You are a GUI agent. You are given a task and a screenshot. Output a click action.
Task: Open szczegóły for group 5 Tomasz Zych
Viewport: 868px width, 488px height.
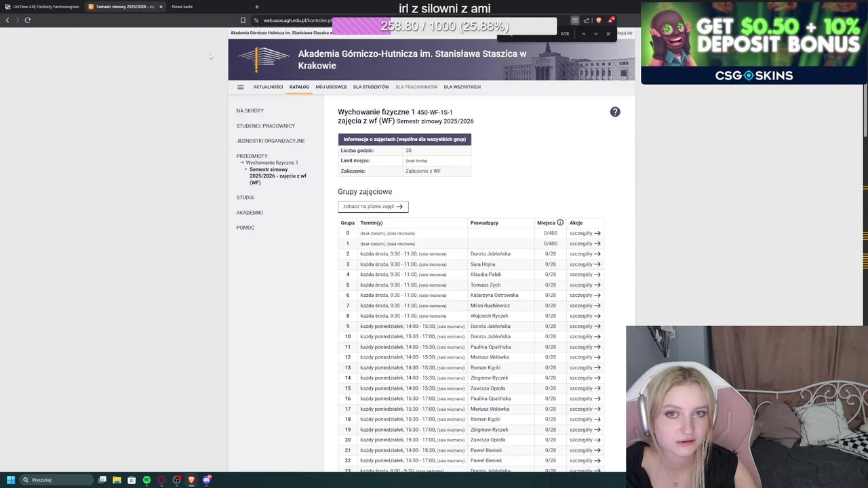(x=585, y=285)
